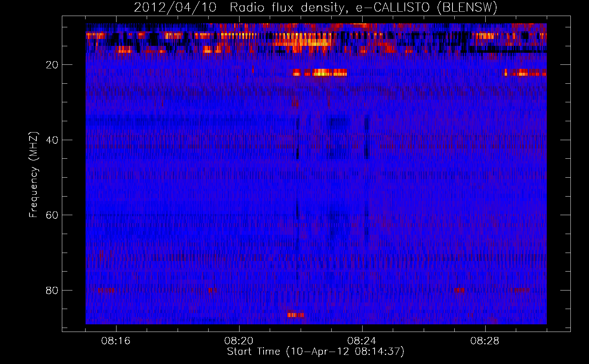
Task: Click the plot title '2012/04/10 Radio flux density'
Action: [x=315, y=7]
